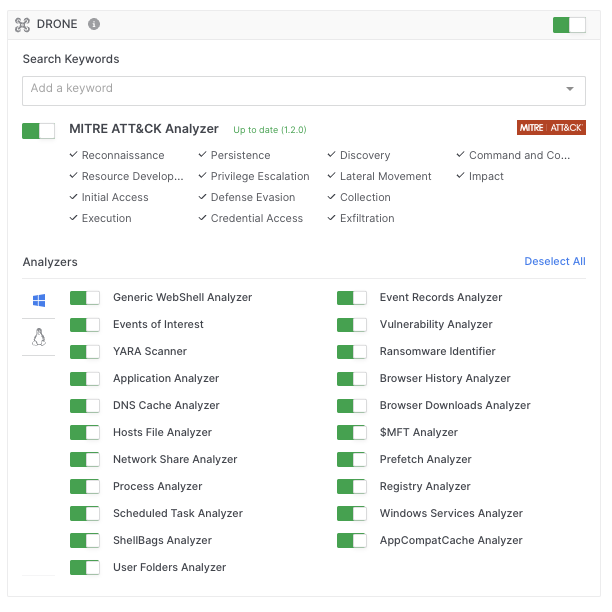Disable the Generic WebShell Analyzer
This screenshot has width=612, height=612.
point(85,298)
